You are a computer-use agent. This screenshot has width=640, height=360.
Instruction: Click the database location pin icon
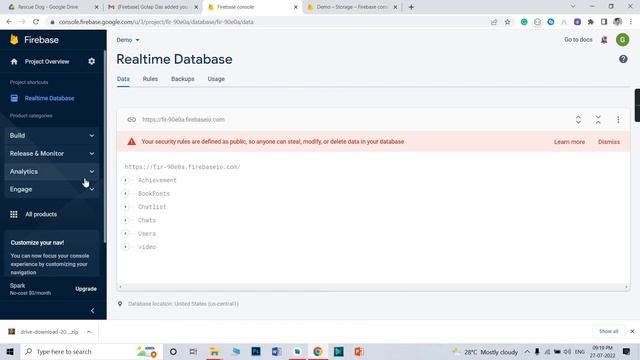120,304
